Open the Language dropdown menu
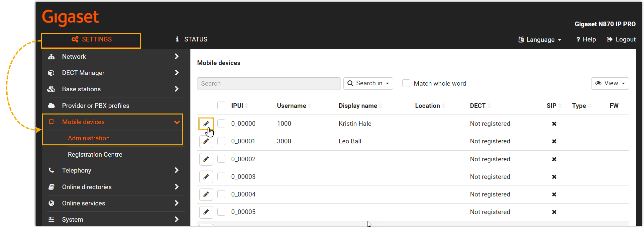This screenshot has height=227, width=644. (x=540, y=39)
